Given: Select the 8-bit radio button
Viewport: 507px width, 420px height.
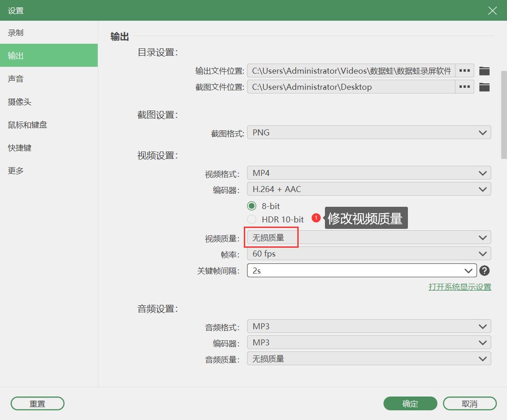Looking at the screenshot, I should (x=252, y=206).
